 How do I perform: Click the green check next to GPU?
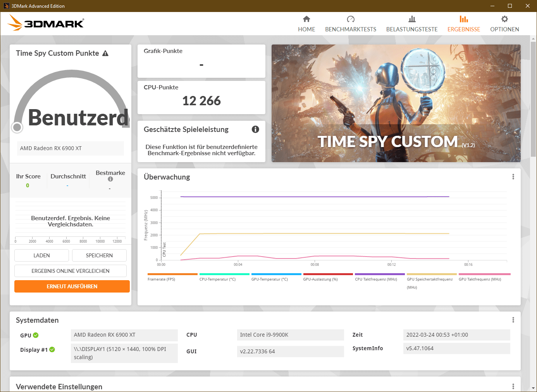[36, 335]
